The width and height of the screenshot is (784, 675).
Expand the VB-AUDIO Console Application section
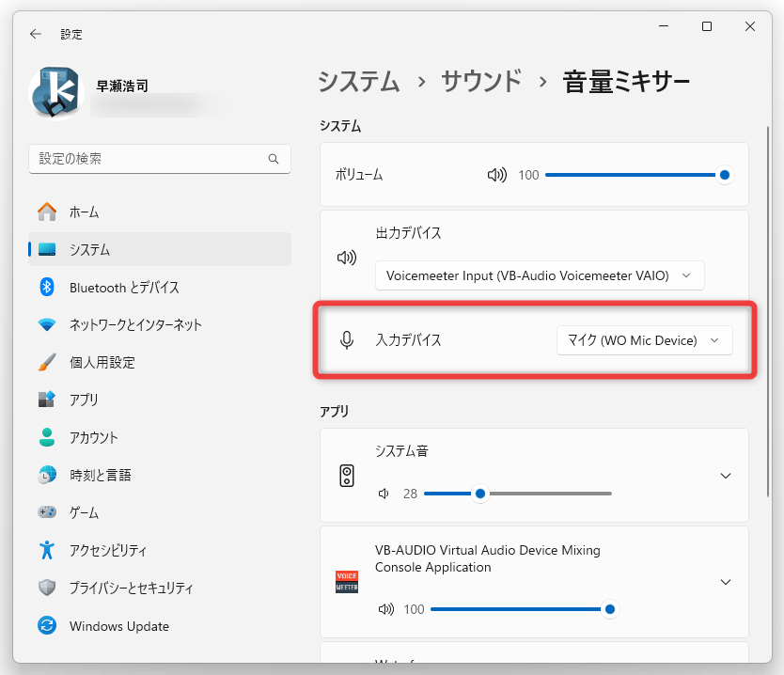click(x=726, y=582)
